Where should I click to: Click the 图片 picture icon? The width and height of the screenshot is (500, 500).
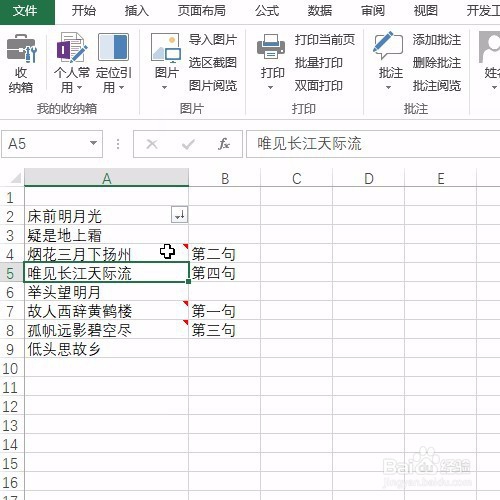(x=166, y=48)
